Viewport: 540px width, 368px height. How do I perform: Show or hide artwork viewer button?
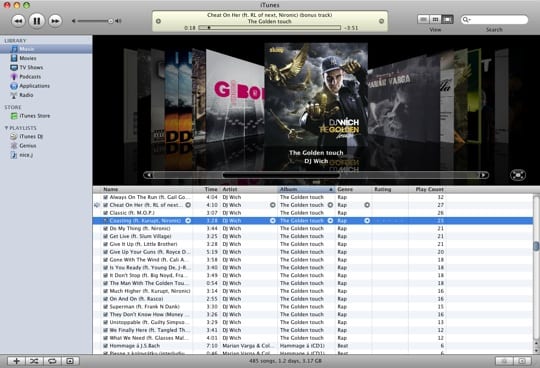(70, 361)
